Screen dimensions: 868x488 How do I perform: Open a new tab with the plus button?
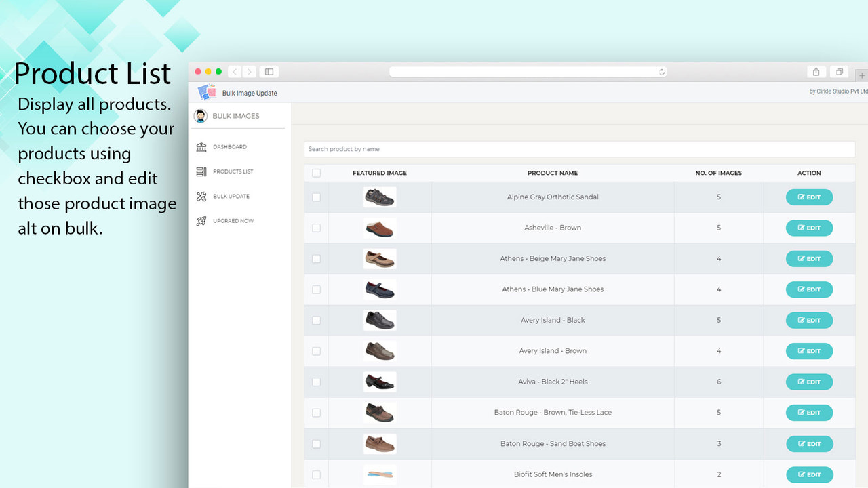(x=862, y=75)
